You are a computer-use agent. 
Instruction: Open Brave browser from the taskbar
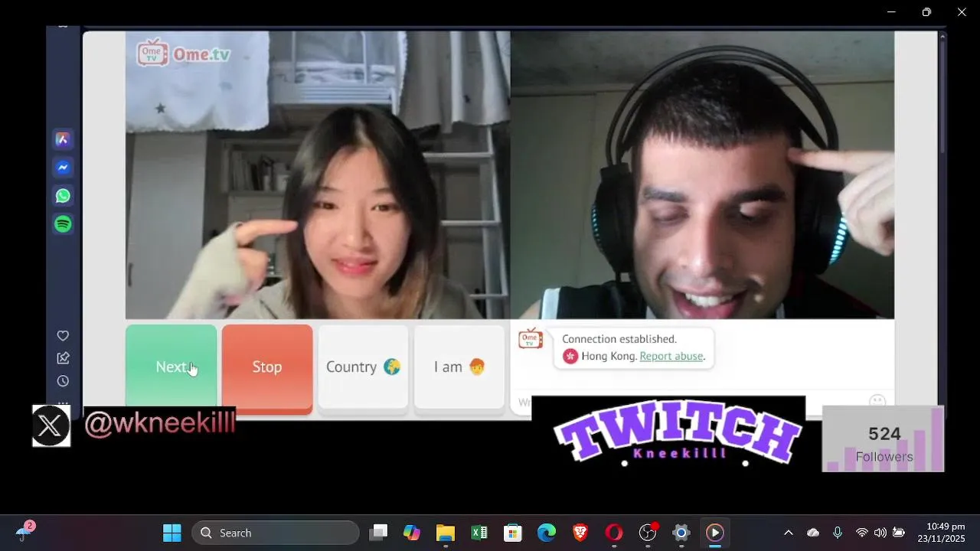coord(580,533)
